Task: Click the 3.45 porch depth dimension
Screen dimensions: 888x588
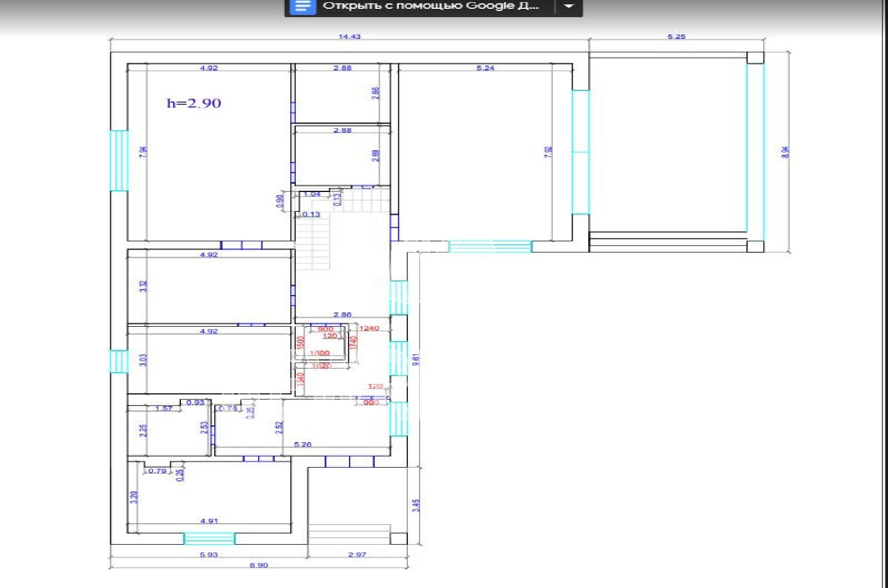Action: (416, 505)
